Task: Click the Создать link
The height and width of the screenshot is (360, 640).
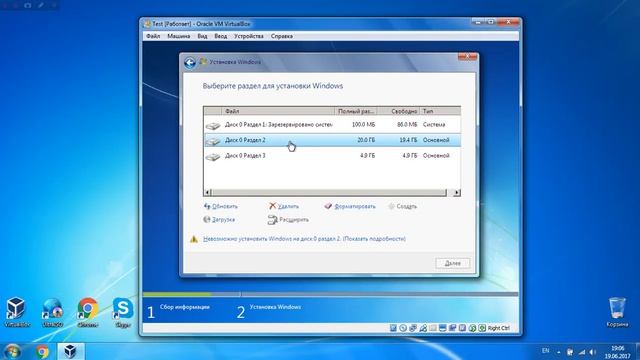Action: (407, 206)
